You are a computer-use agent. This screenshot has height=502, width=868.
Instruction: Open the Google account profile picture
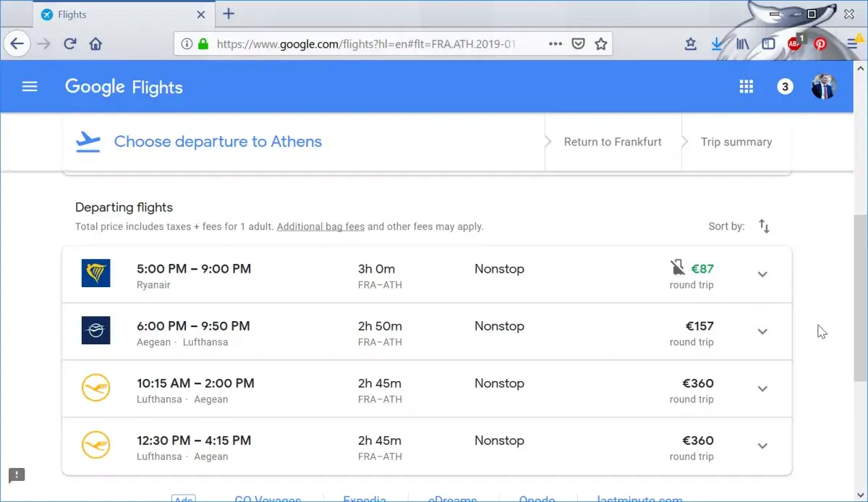pos(823,87)
